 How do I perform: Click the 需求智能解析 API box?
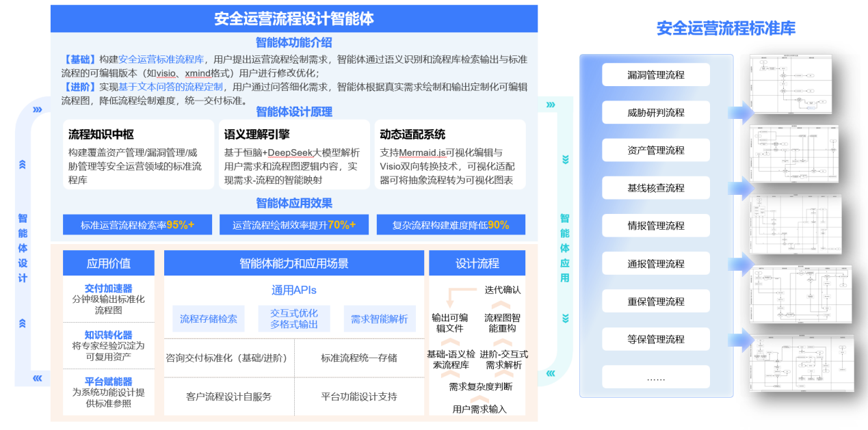379,319
